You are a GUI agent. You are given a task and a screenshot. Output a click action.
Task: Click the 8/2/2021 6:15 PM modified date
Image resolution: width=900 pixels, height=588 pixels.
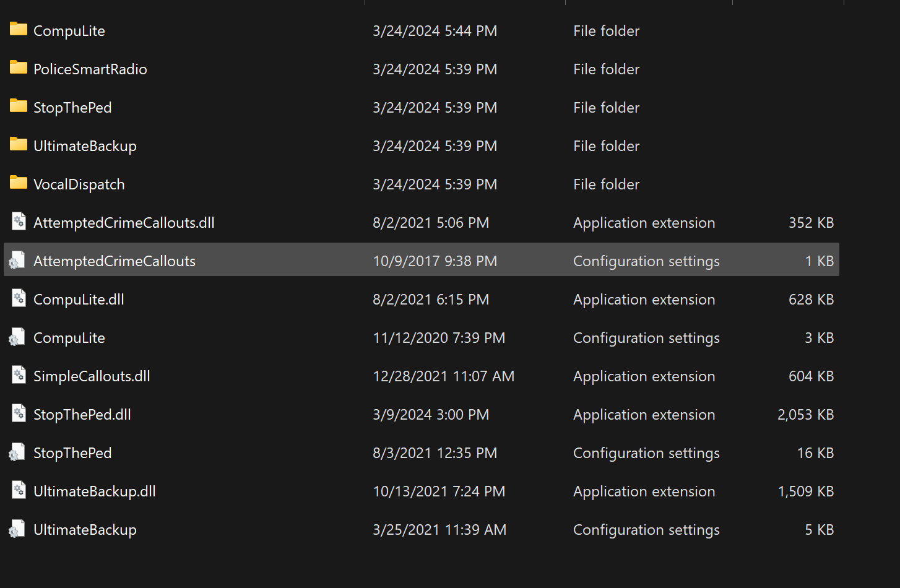tap(431, 300)
